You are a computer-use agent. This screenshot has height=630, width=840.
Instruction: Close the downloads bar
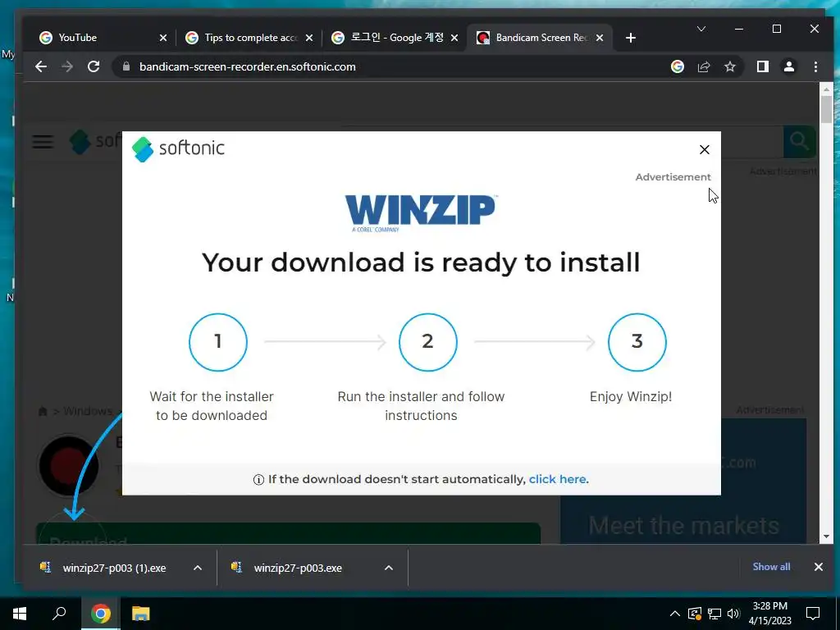point(818,567)
